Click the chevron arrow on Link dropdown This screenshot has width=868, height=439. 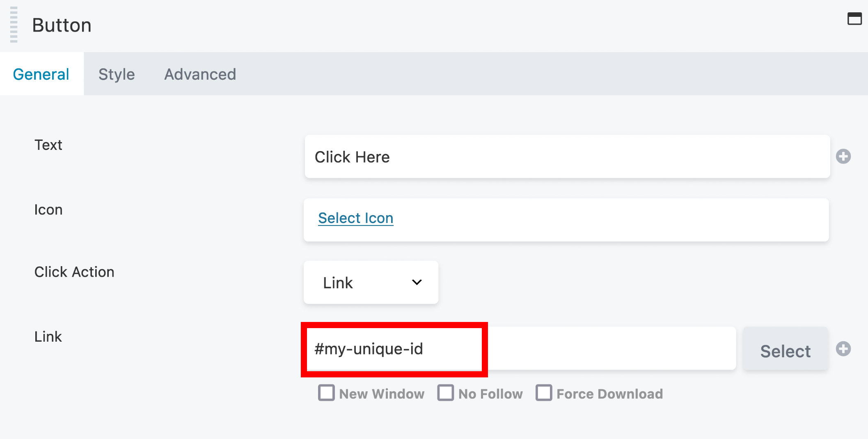tap(417, 283)
